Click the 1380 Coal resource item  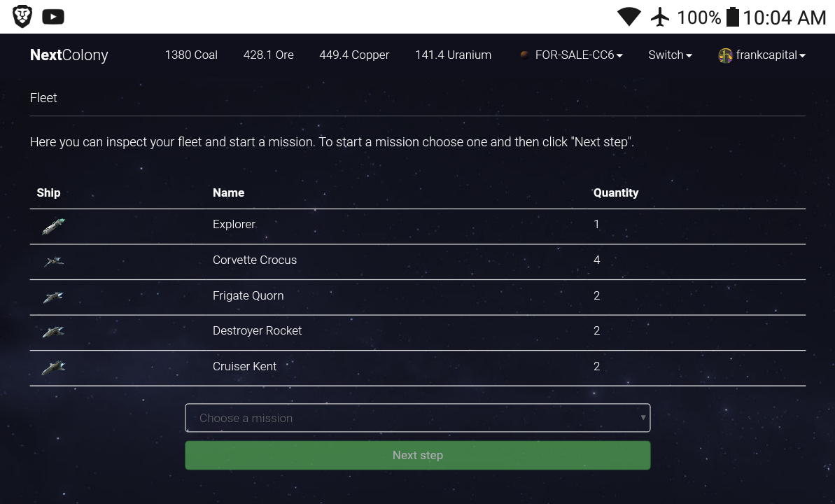point(191,55)
